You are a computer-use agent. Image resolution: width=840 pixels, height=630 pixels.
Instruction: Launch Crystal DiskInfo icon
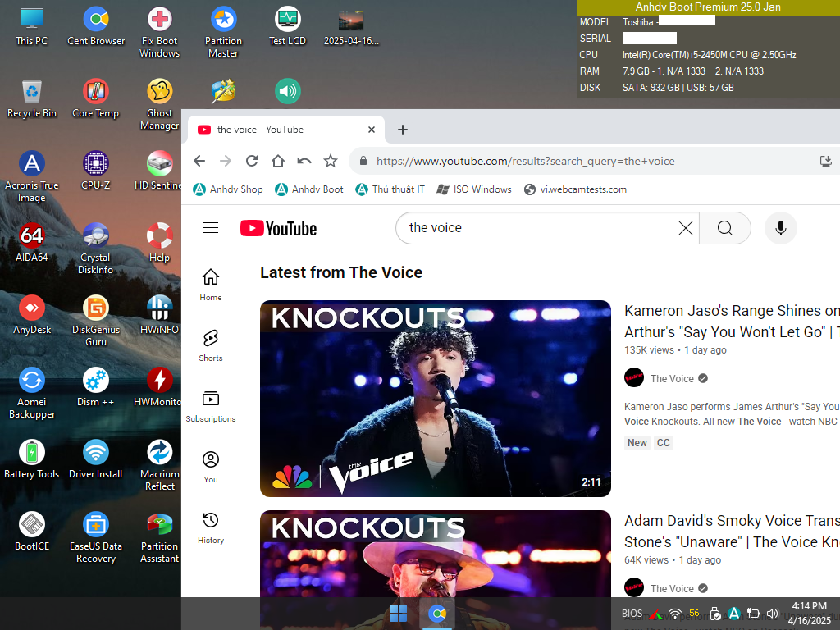tap(96, 249)
